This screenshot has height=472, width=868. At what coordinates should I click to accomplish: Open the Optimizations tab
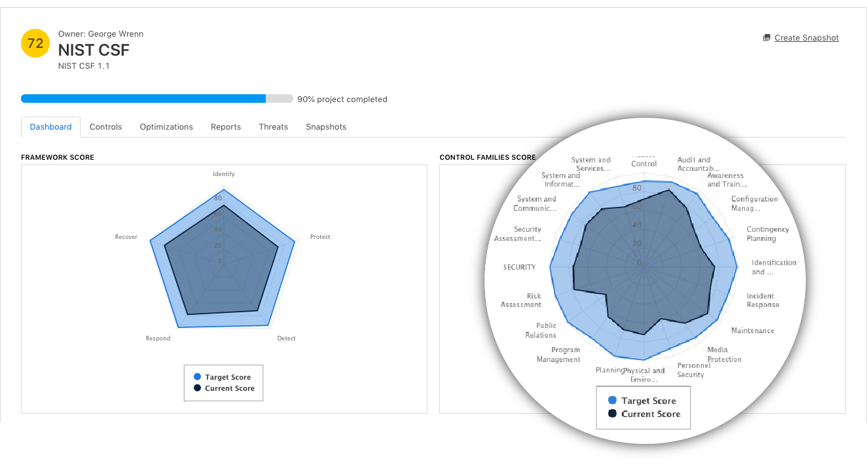(x=166, y=127)
